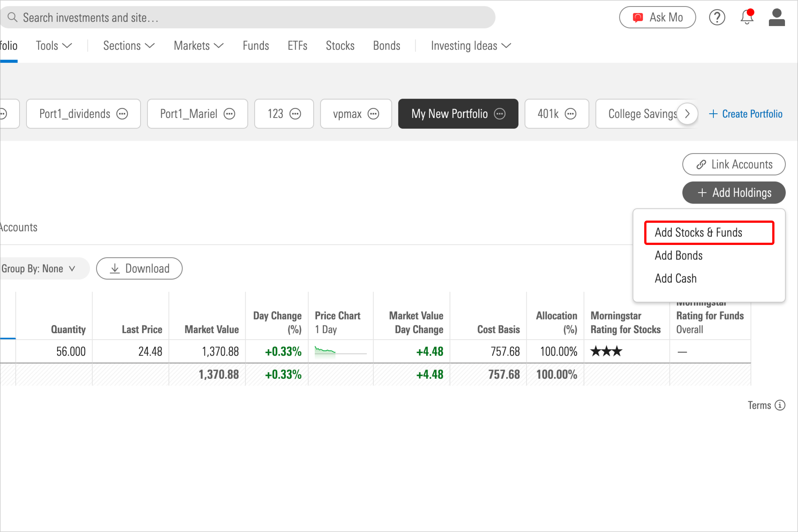Screen dimensions: 798x532
Task: Choose Add Bonds option
Action: pos(678,255)
